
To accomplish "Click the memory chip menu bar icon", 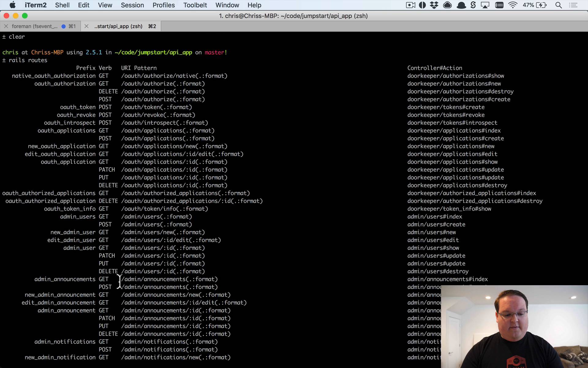I will coord(499,5).
